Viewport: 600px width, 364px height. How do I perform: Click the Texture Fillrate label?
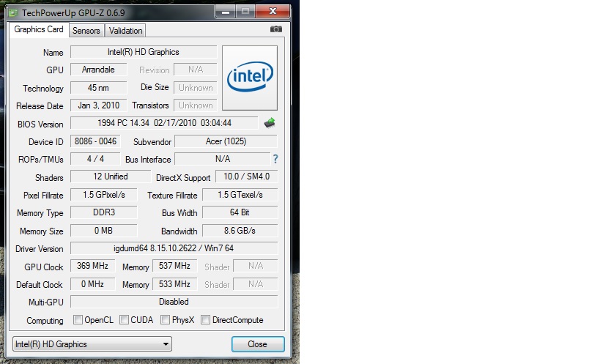click(173, 196)
